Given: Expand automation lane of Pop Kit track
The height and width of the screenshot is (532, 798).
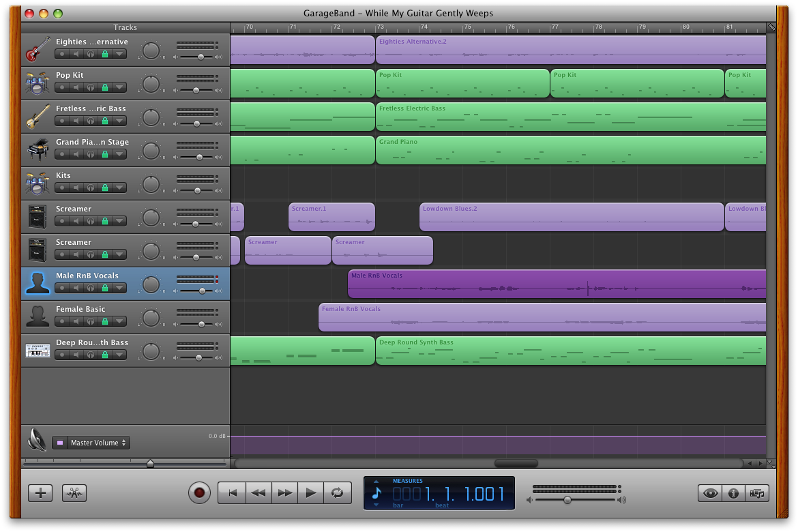Looking at the screenshot, I should 119,87.
